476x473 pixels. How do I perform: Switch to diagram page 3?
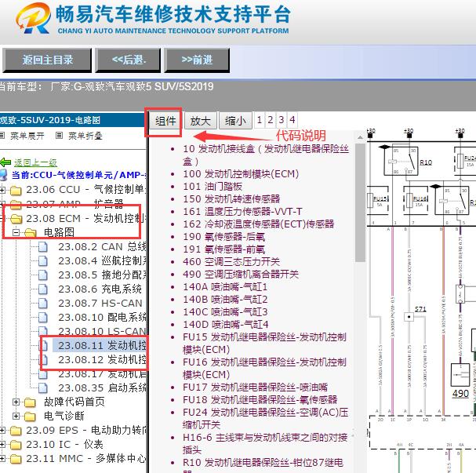[x=282, y=120]
